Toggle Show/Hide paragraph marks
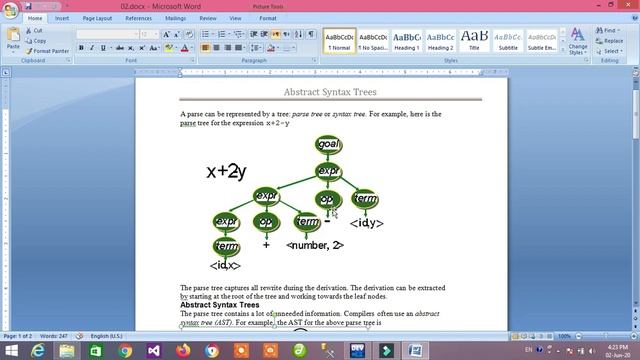Image resolution: width=640 pixels, height=360 pixels. click(311, 34)
